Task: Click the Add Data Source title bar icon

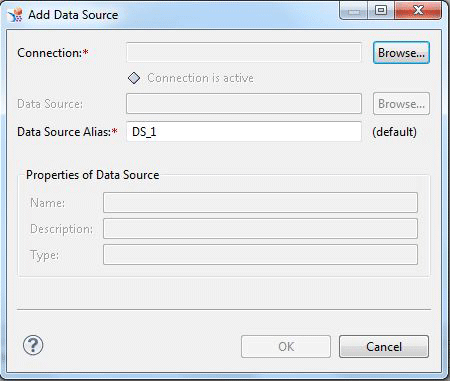Action: [16, 15]
